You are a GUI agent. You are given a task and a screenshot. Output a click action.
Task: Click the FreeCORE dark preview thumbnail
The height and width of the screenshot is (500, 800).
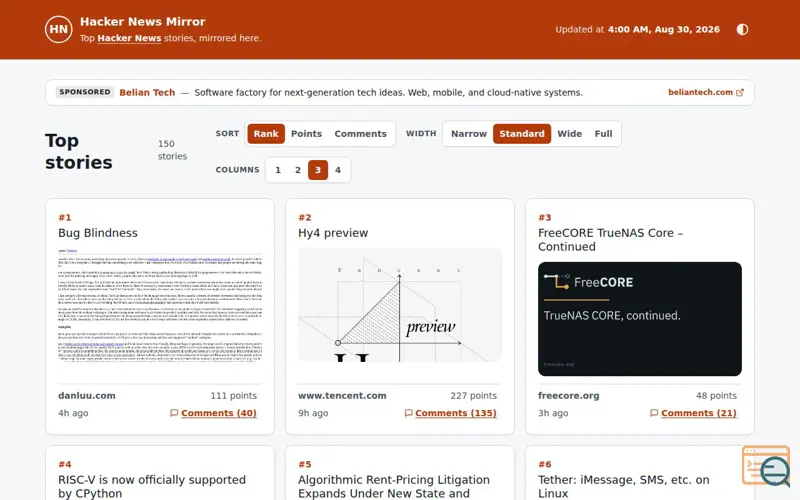pos(640,319)
